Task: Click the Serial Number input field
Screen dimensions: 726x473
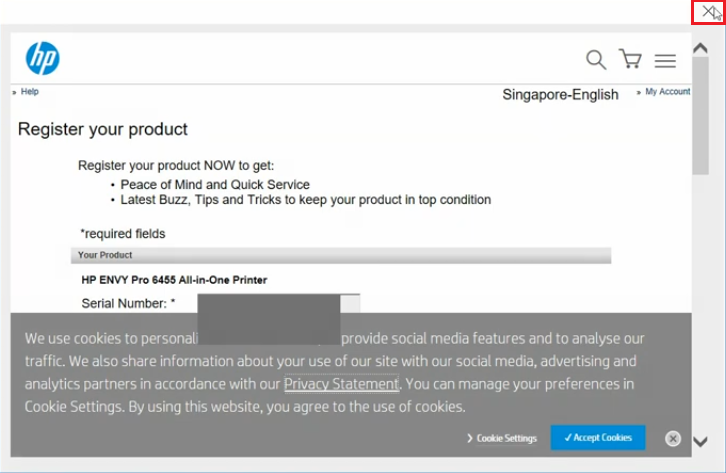Action: pos(278,303)
